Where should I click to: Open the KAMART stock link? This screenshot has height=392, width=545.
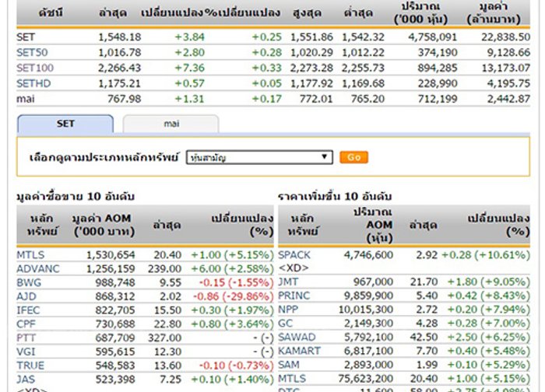pos(299,351)
